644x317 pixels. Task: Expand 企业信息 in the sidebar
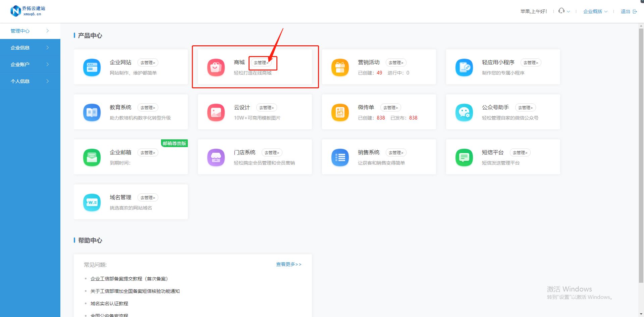coord(30,48)
